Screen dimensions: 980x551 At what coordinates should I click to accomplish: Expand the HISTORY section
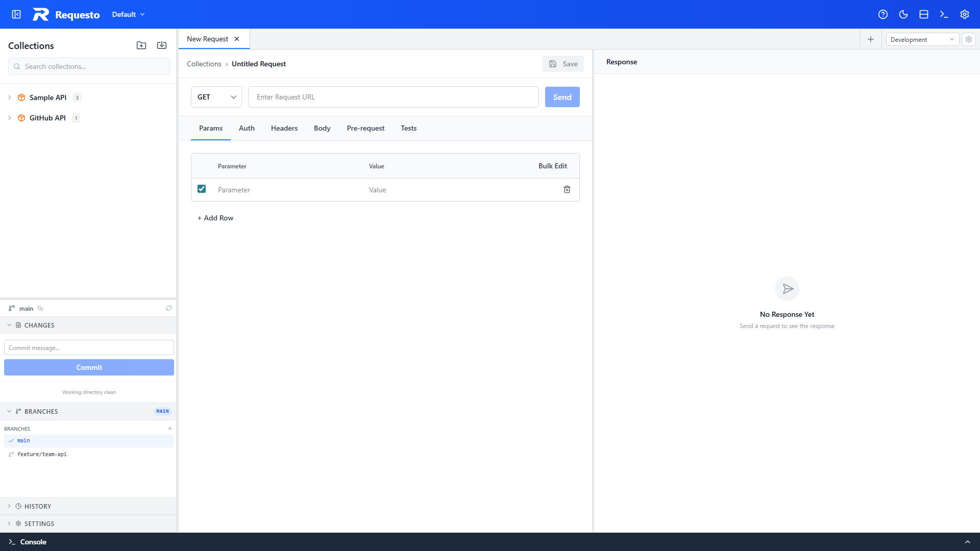coord(88,506)
